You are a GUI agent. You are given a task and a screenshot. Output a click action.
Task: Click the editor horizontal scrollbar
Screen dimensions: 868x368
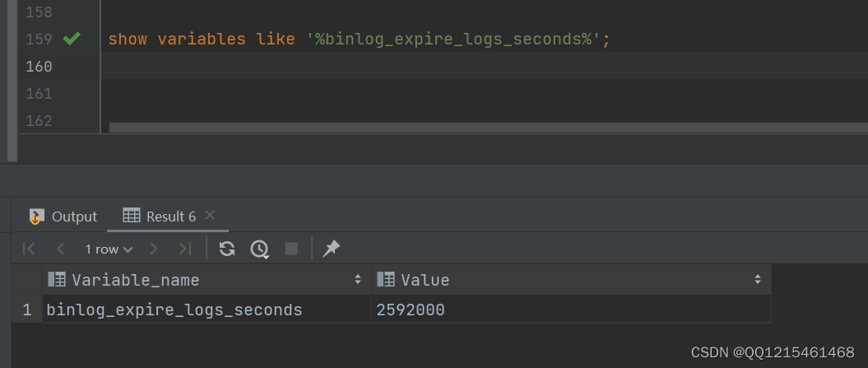point(488,128)
